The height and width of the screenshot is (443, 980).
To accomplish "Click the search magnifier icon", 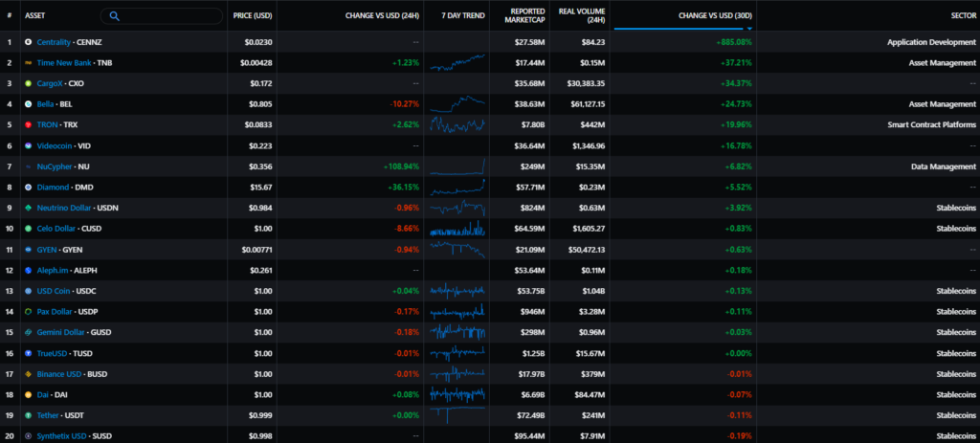I will [x=115, y=16].
